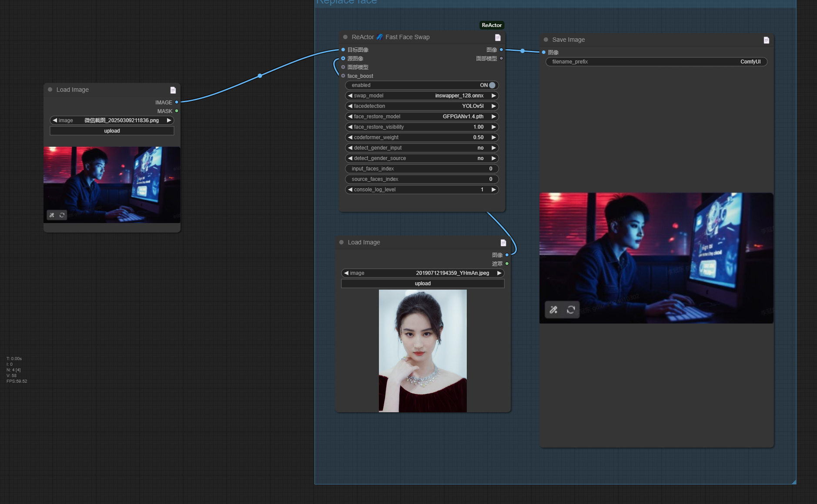Screen dimensions: 817x504
Task: Click upload on the first Load Image node
Action: click(112, 130)
